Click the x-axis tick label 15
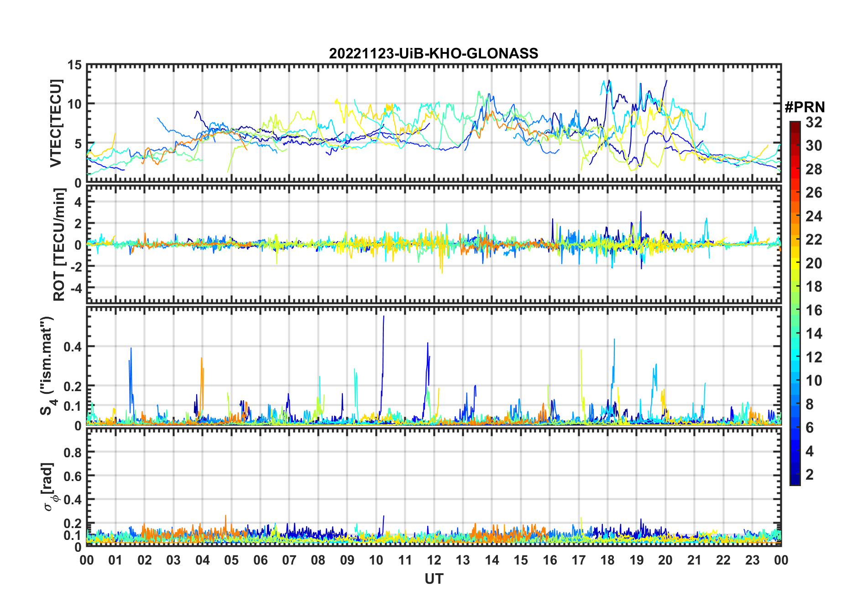The image size is (868, 607). [521, 560]
